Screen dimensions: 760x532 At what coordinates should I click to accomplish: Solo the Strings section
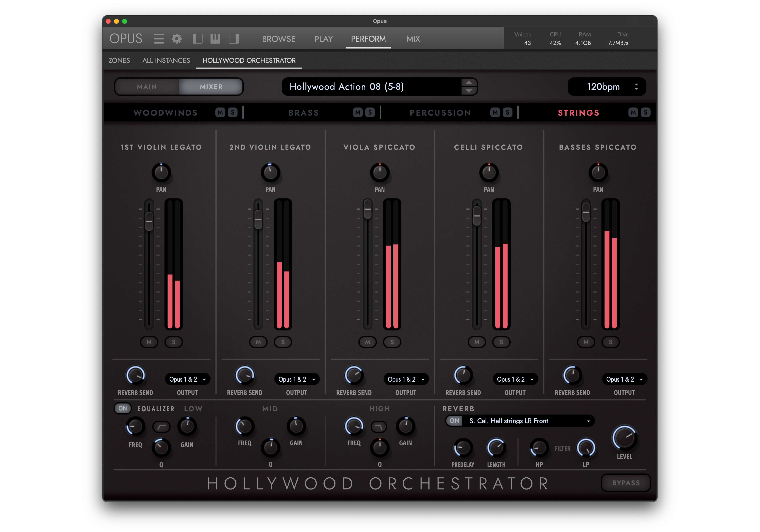[x=645, y=113]
